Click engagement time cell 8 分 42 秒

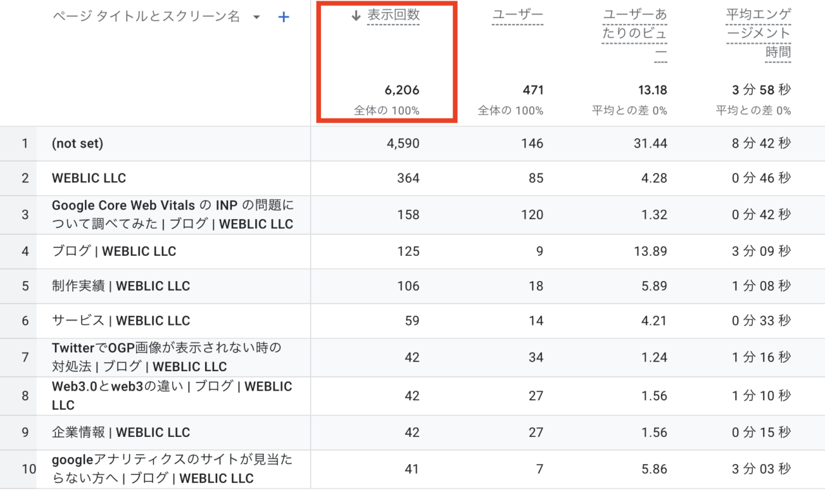click(x=761, y=144)
